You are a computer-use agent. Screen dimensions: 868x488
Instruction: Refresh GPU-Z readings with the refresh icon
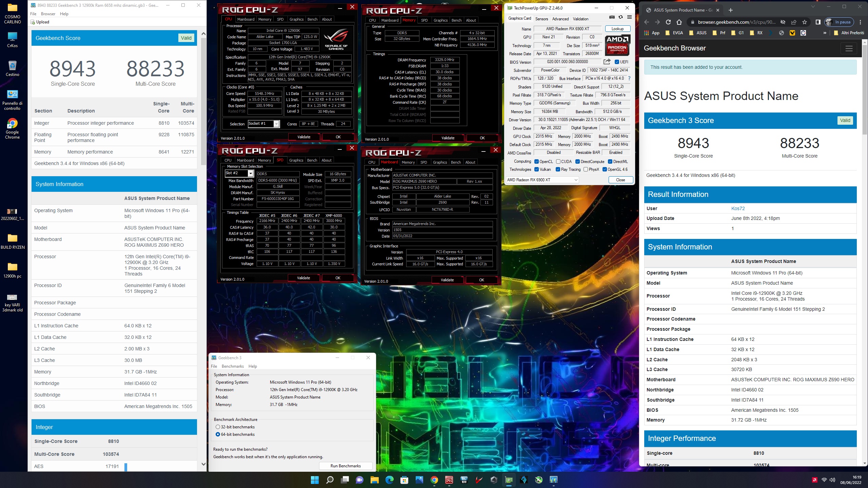(x=620, y=17)
